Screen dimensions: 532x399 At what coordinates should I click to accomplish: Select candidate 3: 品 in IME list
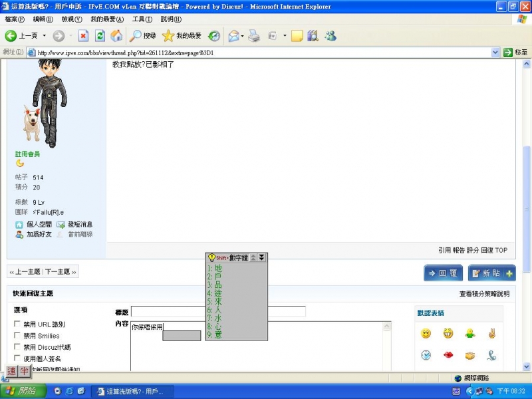(x=214, y=285)
